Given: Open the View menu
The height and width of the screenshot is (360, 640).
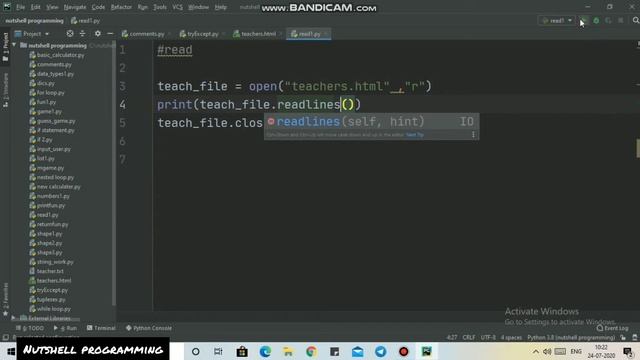Looking at the screenshot, I should 52,7.
